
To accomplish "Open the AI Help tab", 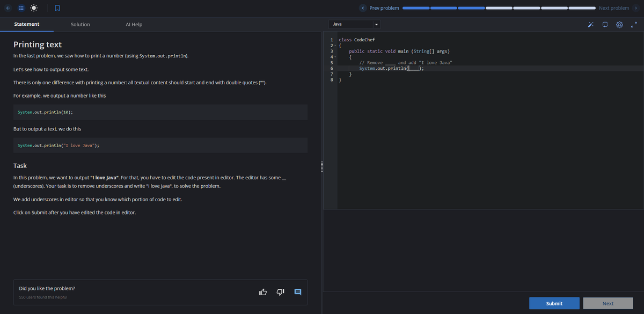I will tap(134, 25).
